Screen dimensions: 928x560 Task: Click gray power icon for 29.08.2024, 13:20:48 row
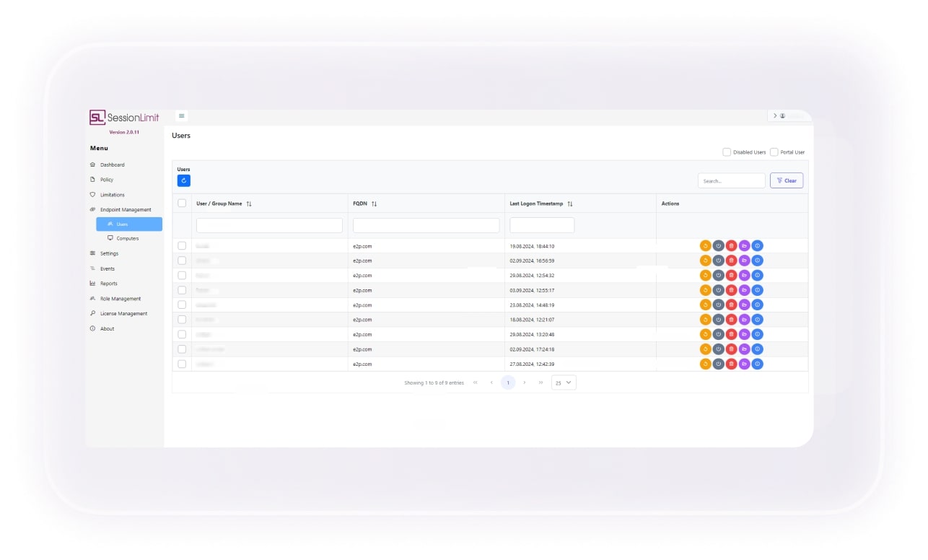point(719,334)
